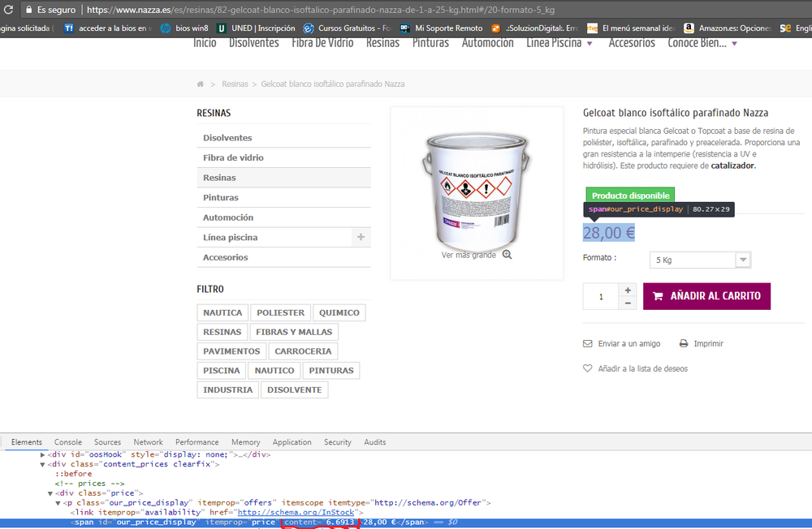The height and width of the screenshot is (529, 812).
Task: Open the Resinas top menu
Action: 382,43
